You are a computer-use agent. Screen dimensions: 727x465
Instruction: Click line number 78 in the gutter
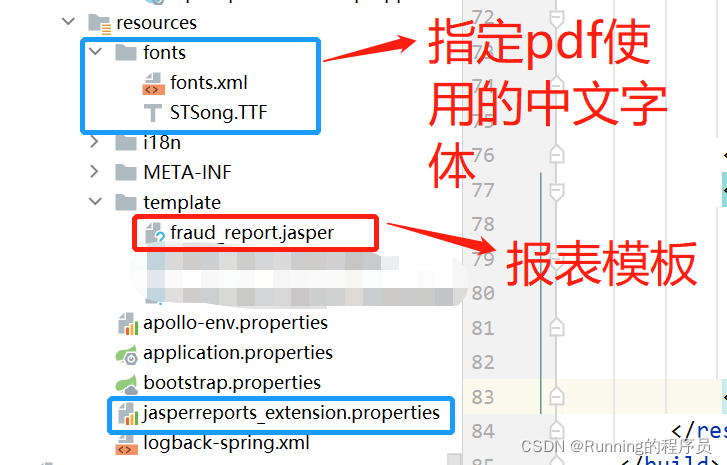click(483, 224)
